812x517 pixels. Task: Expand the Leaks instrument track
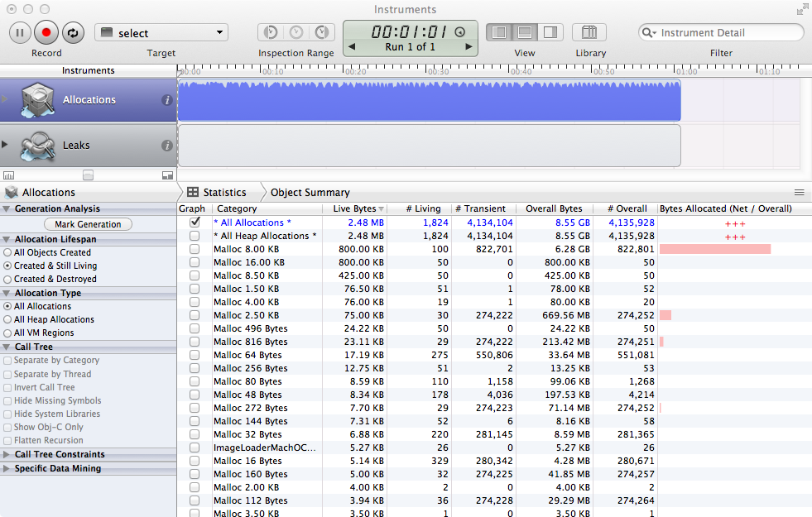(5, 145)
